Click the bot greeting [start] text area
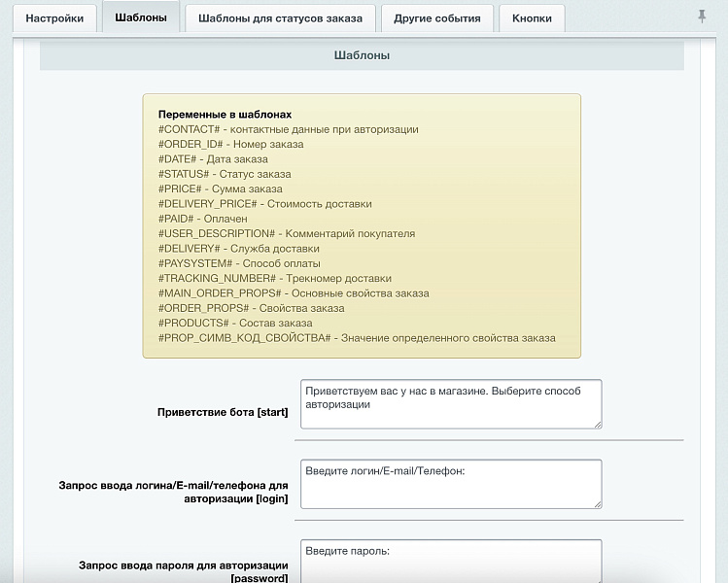 pos(451,403)
